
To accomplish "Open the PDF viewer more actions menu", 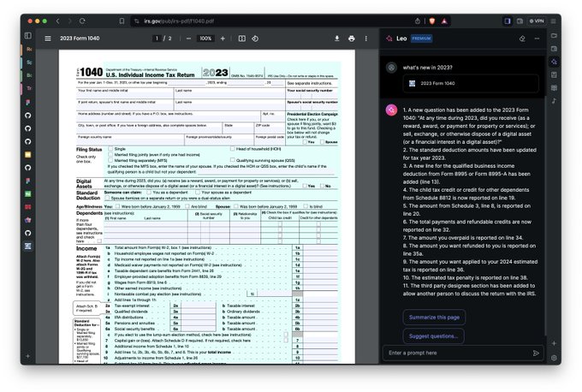I will click(x=366, y=39).
